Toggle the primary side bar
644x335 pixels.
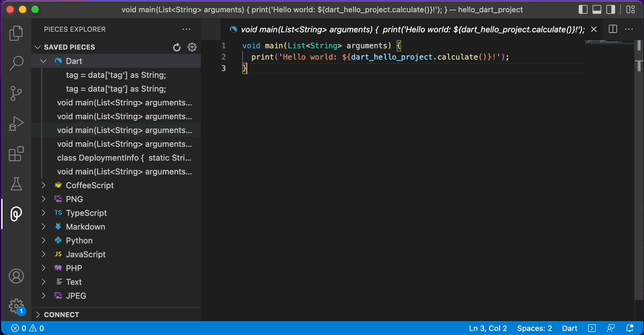tap(583, 9)
